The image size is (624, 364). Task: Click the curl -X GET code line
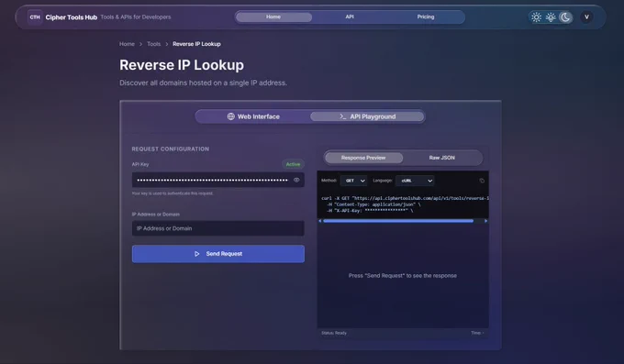pyautogui.click(x=405, y=198)
